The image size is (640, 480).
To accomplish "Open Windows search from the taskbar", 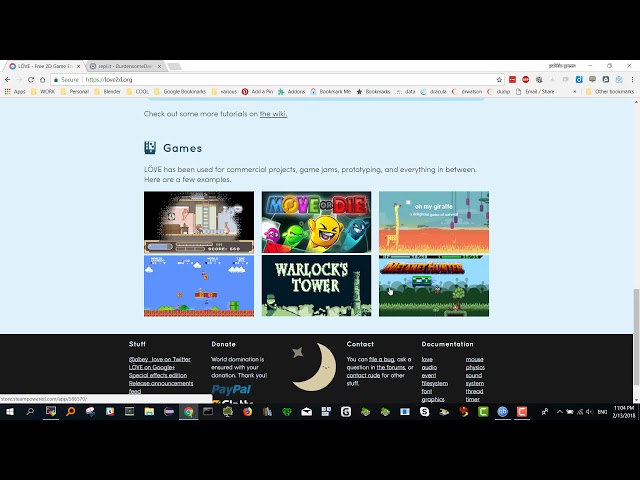I will coord(30,412).
